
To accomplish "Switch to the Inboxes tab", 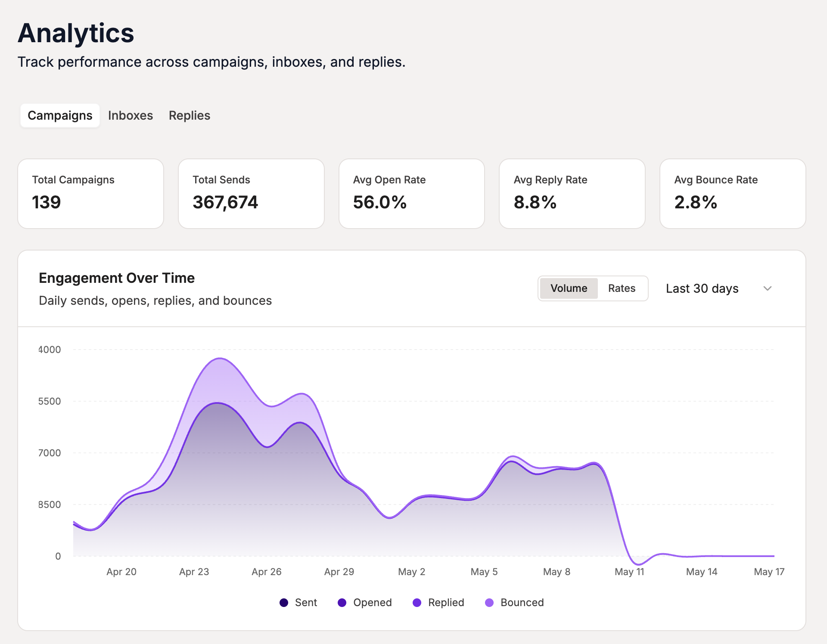I will click(x=131, y=115).
